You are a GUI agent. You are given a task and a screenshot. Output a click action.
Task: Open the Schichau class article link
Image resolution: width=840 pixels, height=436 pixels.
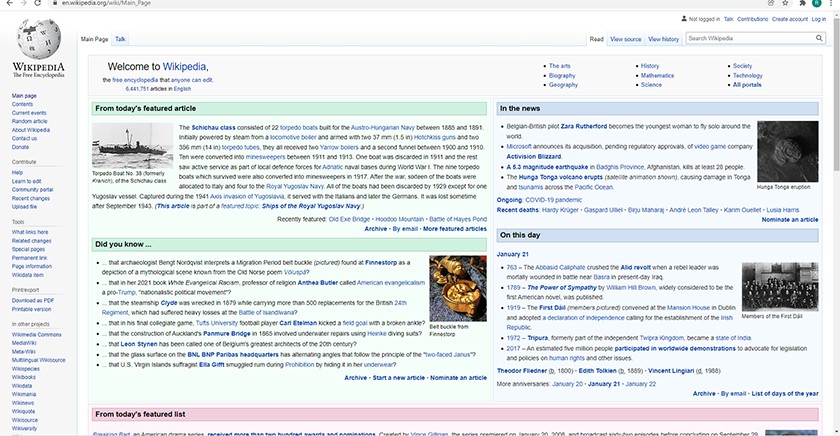point(213,127)
